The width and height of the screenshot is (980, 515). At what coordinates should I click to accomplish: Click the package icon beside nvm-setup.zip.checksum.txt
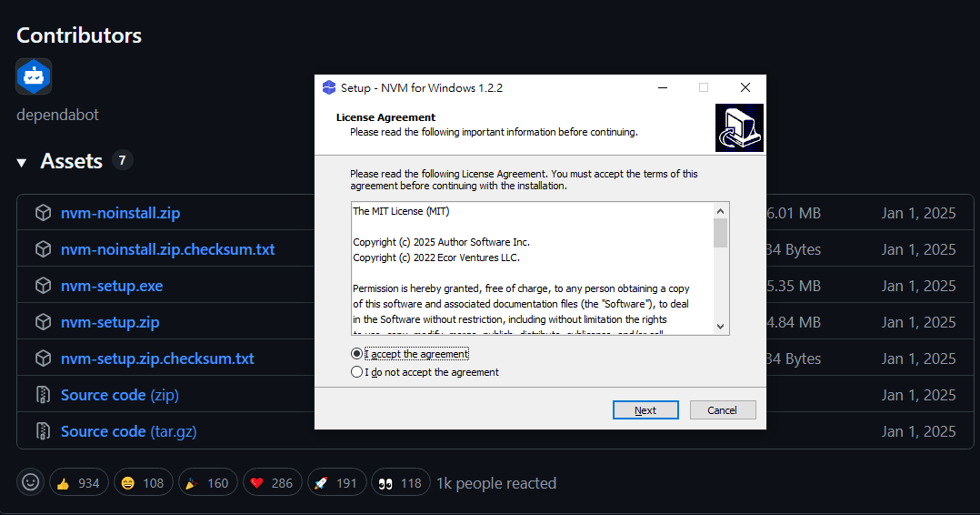pyautogui.click(x=43, y=358)
